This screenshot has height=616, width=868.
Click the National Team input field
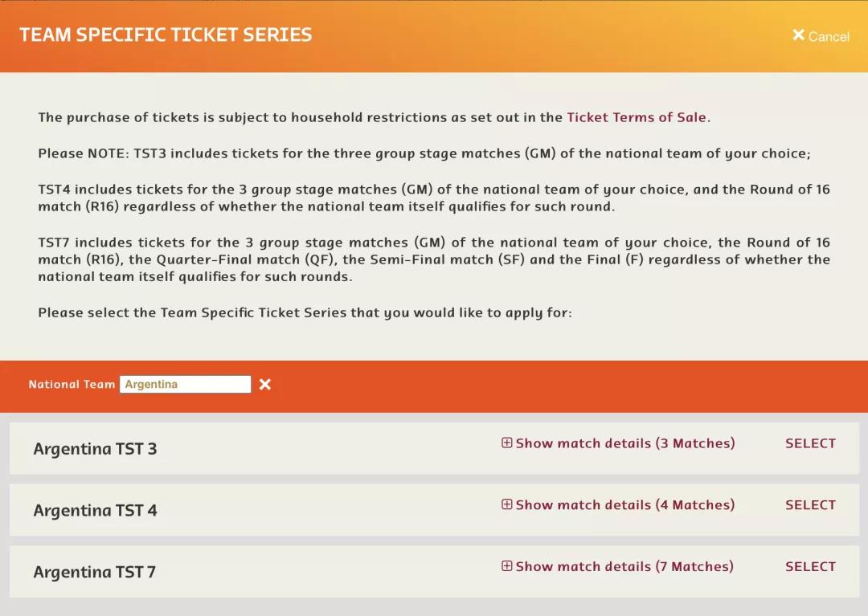(185, 385)
